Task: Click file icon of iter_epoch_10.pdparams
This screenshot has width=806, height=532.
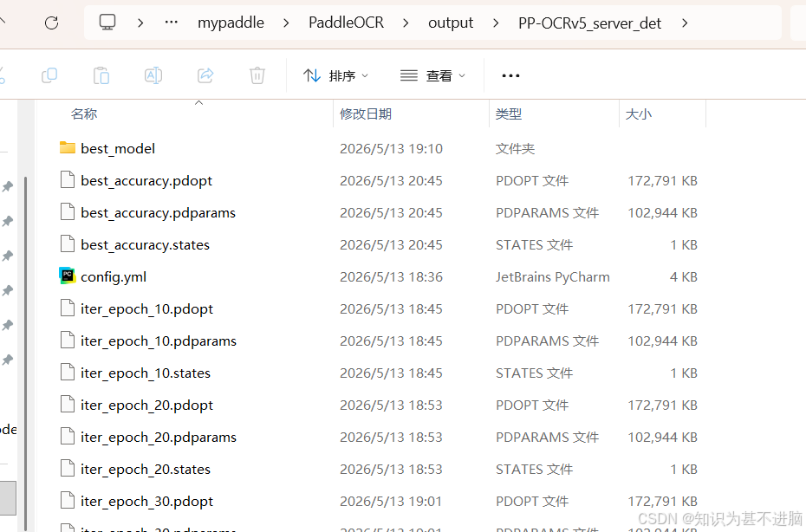Action: [x=68, y=340]
